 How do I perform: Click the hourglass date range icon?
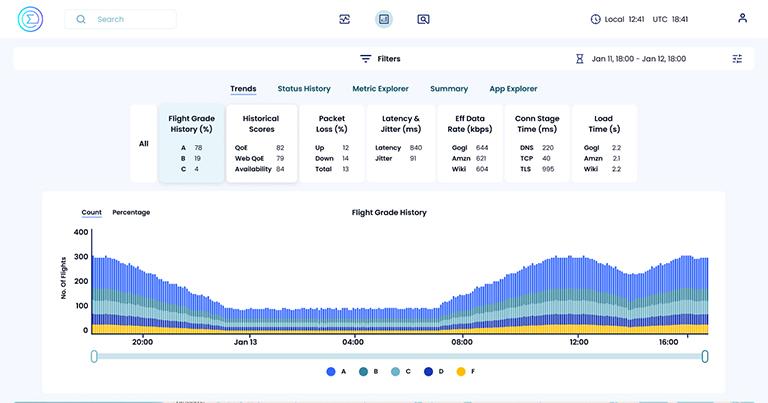(x=579, y=59)
